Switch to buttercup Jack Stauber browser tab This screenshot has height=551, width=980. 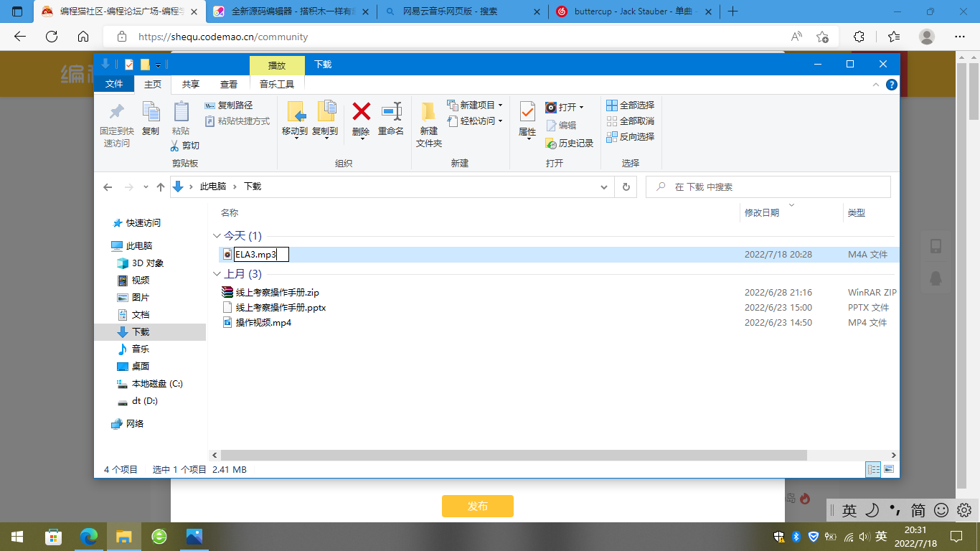[635, 11]
